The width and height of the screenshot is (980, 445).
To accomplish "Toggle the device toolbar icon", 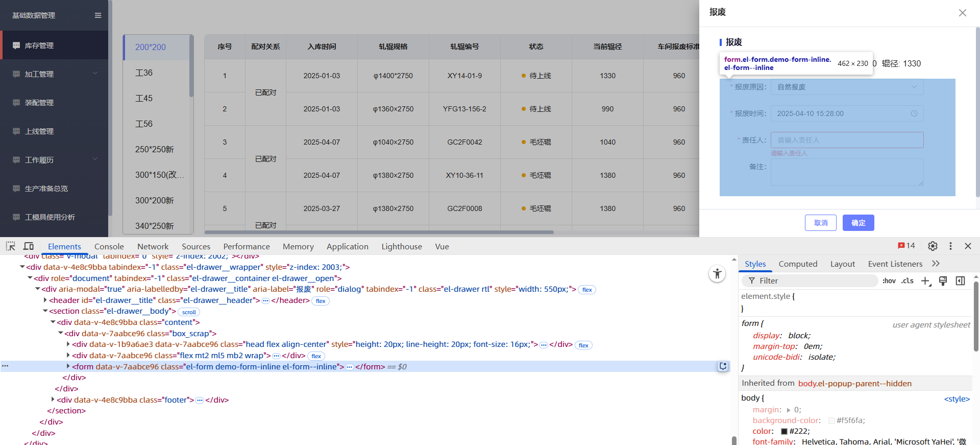I will (29, 246).
